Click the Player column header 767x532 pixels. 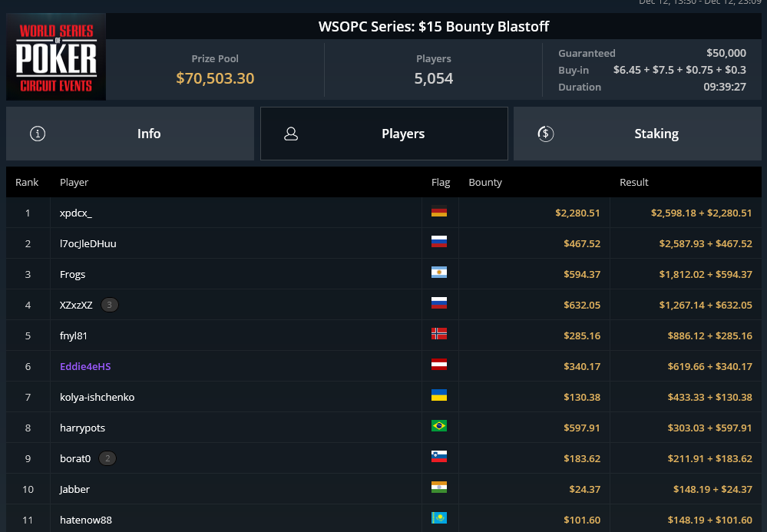74,183
